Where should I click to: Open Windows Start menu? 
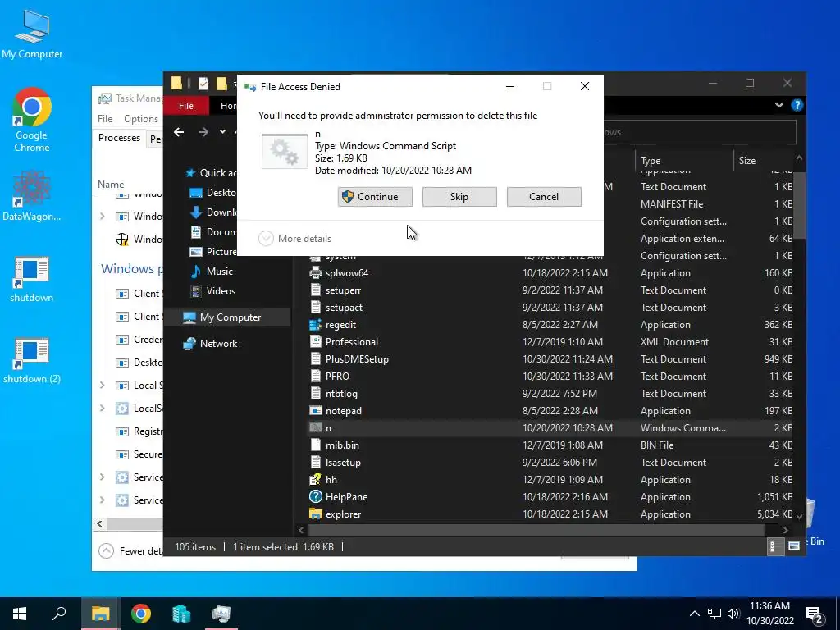[x=20, y=614]
